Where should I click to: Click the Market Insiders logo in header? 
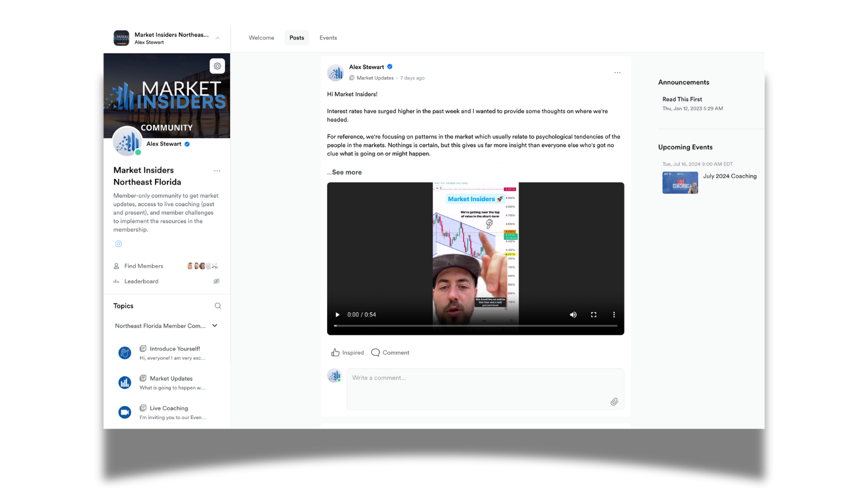point(121,38)
